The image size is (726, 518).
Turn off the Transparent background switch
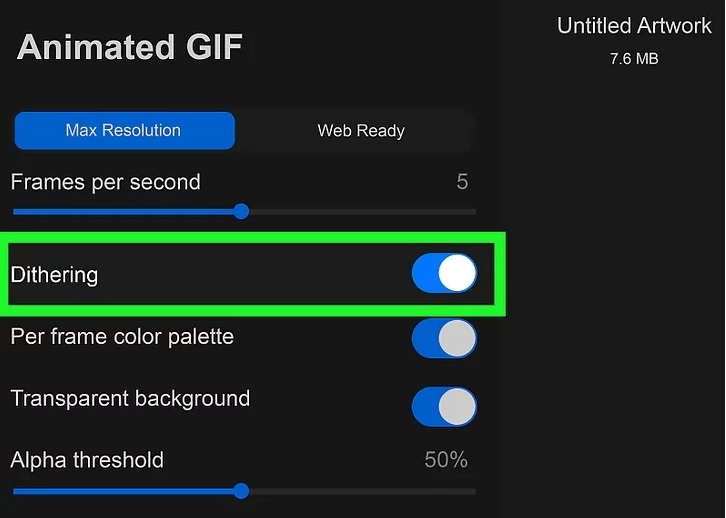tap(444, 407)
